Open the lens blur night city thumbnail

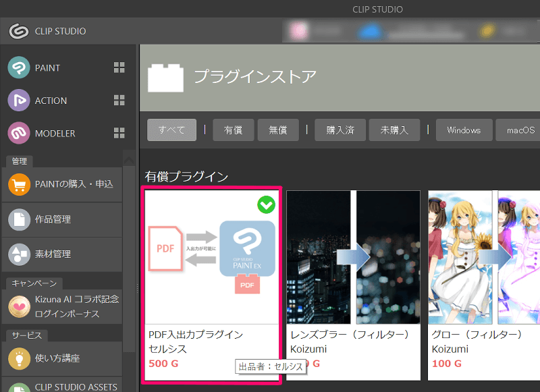[353, 257]
